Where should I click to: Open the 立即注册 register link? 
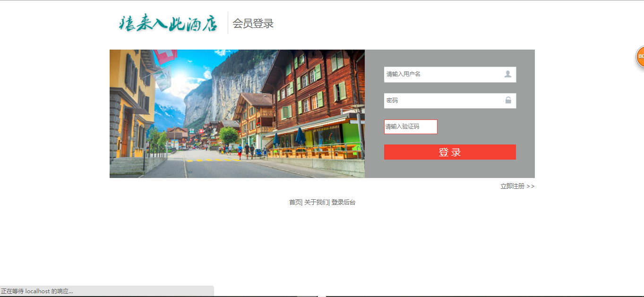pos(517,186)
